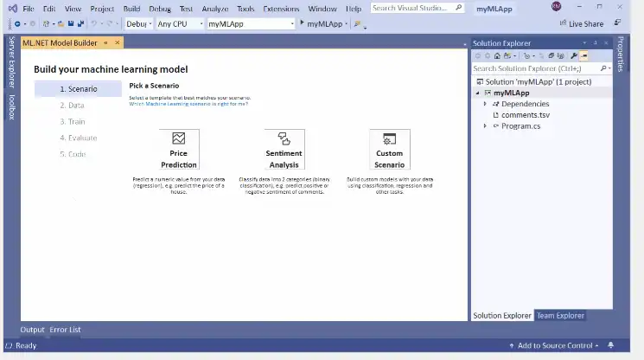The height and width of the screenshot is (360, 644).
Task: Toggle Show All Files in Solution Explorer
Action: coord(561,56)
